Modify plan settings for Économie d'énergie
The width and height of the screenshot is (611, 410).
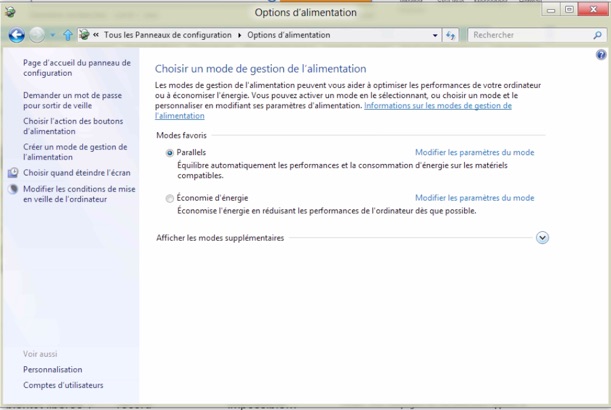(474, 198)
